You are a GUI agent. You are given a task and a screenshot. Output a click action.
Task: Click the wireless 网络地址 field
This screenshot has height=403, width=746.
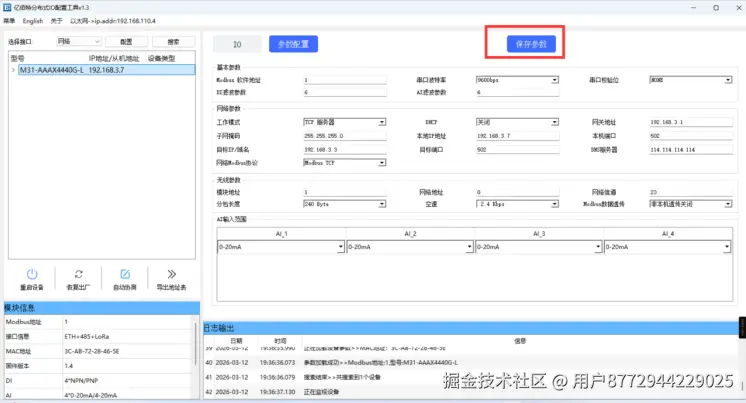[x=518, y=192]
